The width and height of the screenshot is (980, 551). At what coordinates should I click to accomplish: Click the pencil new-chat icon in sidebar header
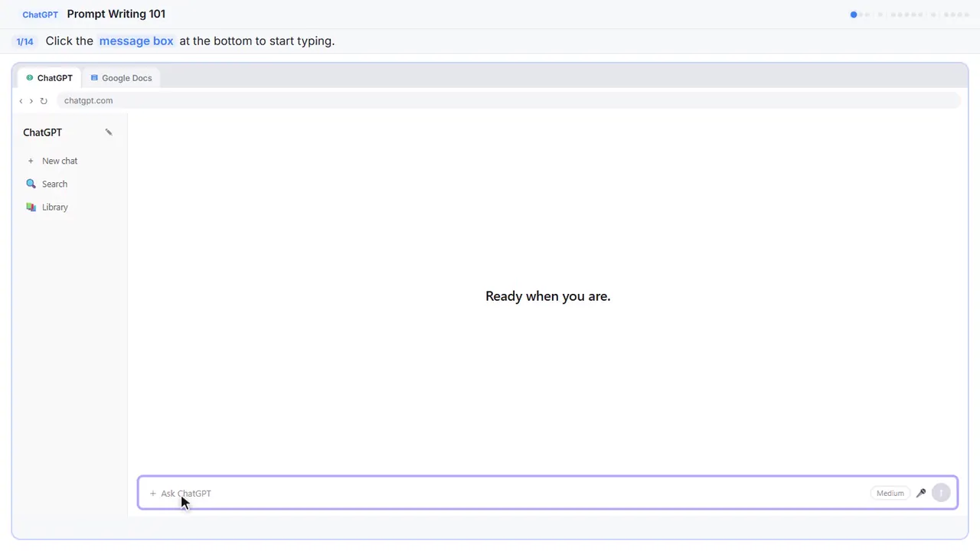pos(109,132)
